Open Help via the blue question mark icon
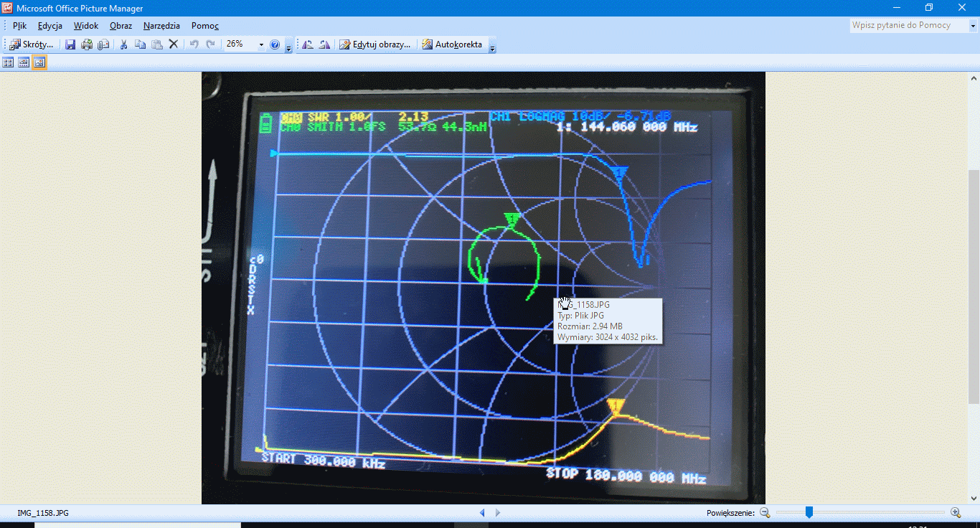The image size is (980, 528). (275, 44)
